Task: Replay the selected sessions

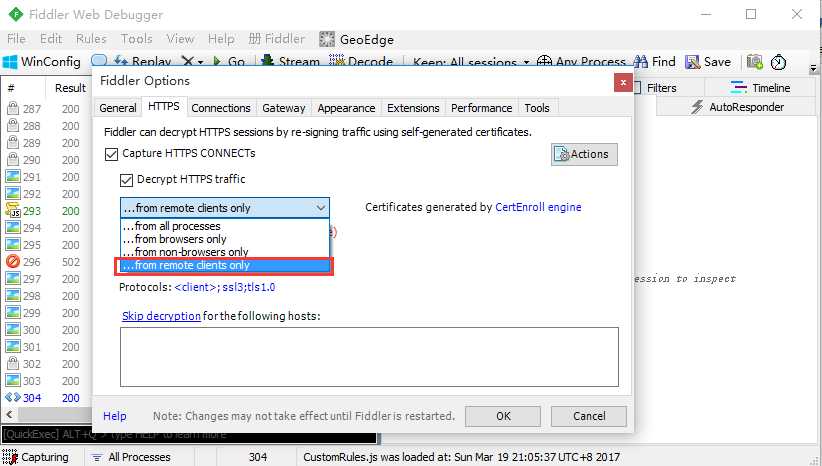Action: pyautogui.click(x=143, y=62)
